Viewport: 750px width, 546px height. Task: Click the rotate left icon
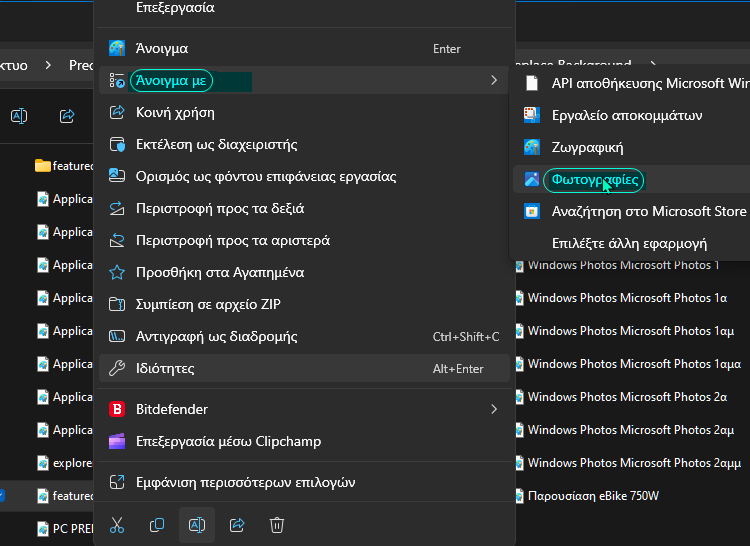click(117, 240)
